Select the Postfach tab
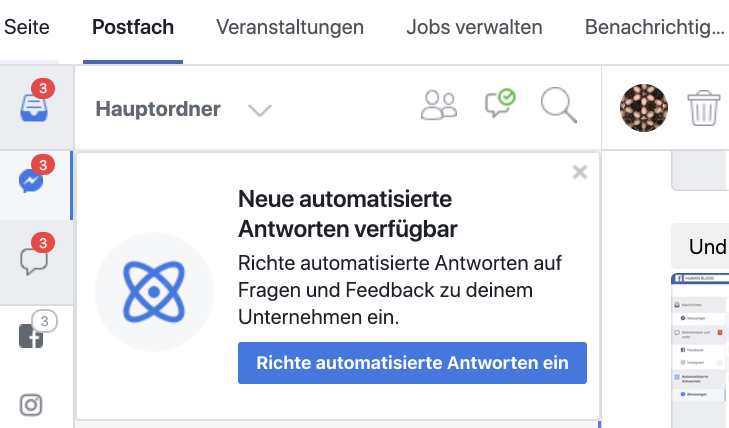This screenshot has width=729, height=428. (x=133, y=27)
